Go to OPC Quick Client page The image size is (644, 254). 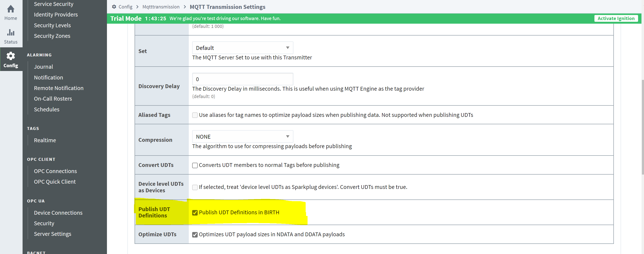[x=55, y=182]
